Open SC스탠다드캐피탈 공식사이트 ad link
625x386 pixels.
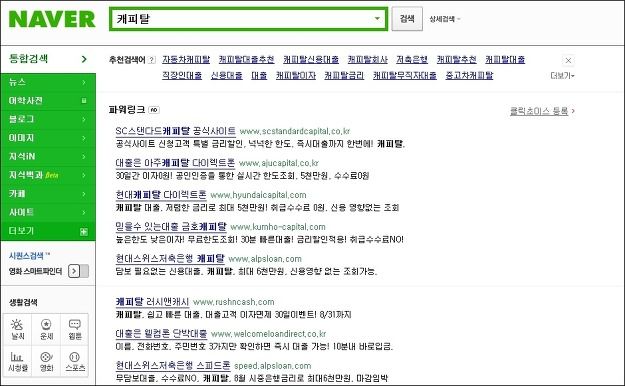[175, 131]
